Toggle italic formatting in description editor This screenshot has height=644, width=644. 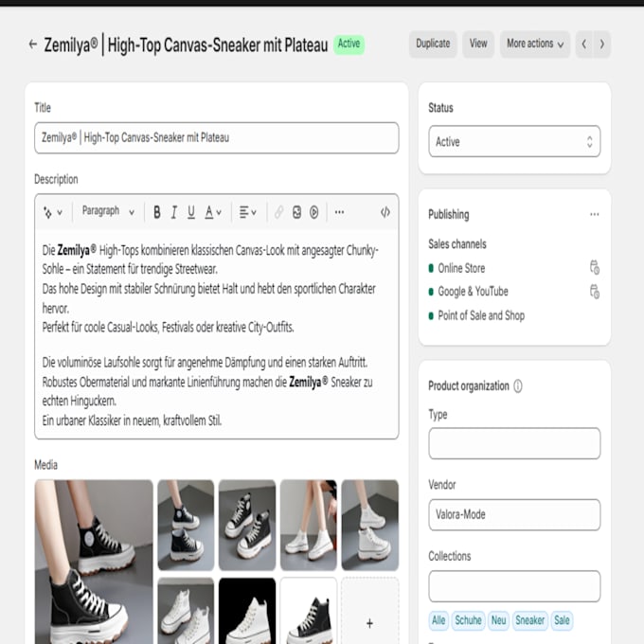coord(173,212)
